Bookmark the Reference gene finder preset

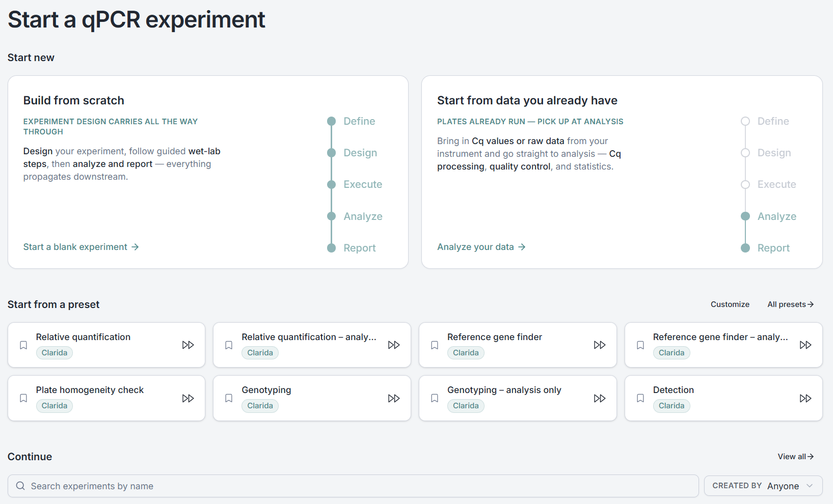point(435,345)
